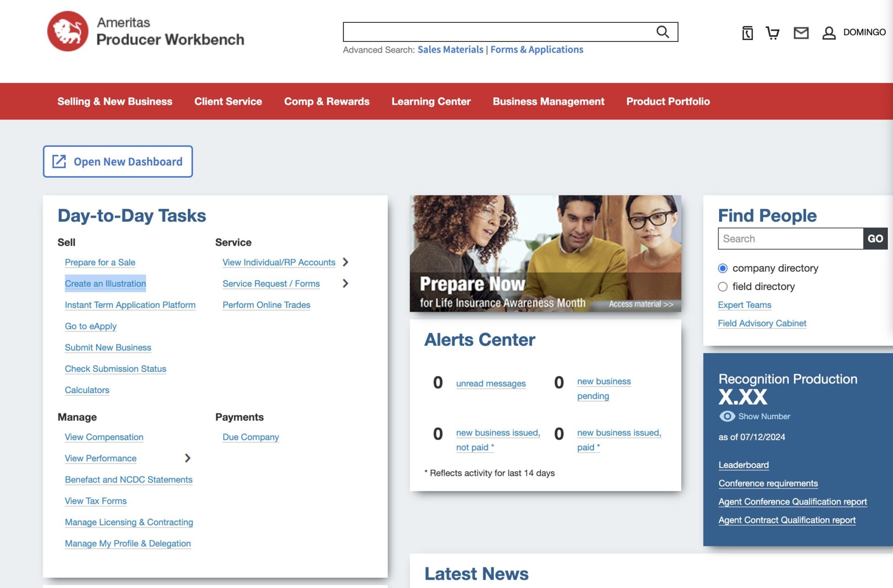
Task: Open the clipboard history icon
Action: coord(747,33)
